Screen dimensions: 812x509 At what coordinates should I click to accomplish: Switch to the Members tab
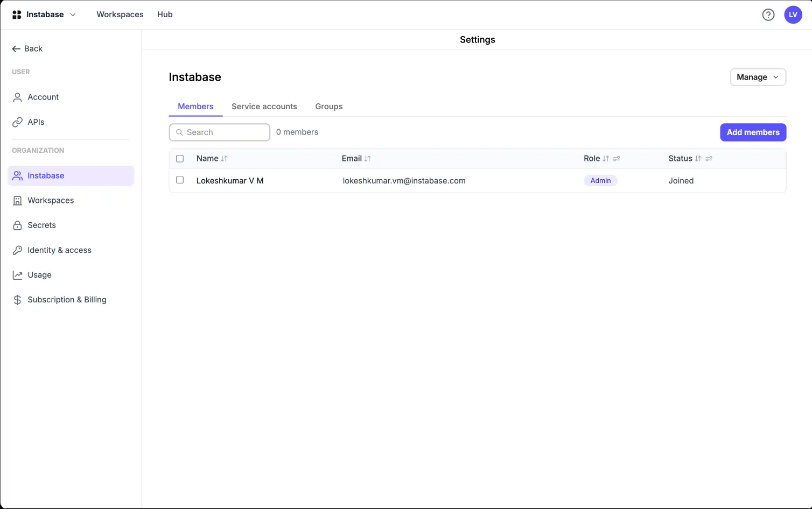pyautogui.click(x=195, y=107)
